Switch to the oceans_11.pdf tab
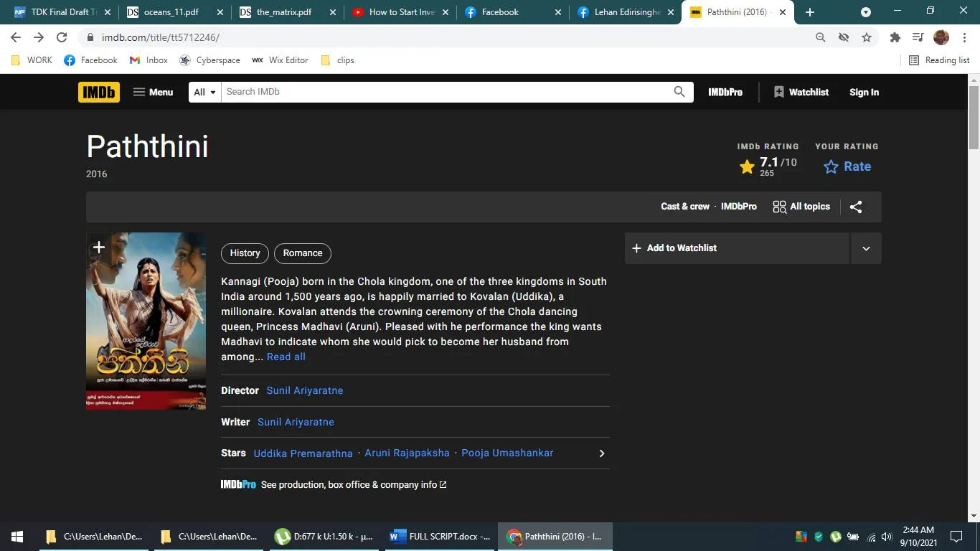Viewport: 980px width, 551px height. (171, 12)
